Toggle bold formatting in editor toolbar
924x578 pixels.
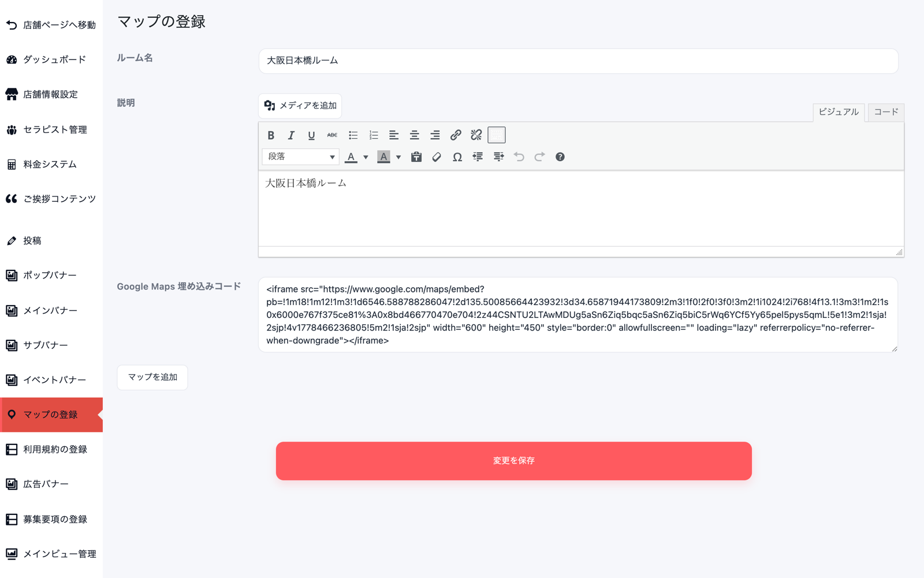pos(271,135)
